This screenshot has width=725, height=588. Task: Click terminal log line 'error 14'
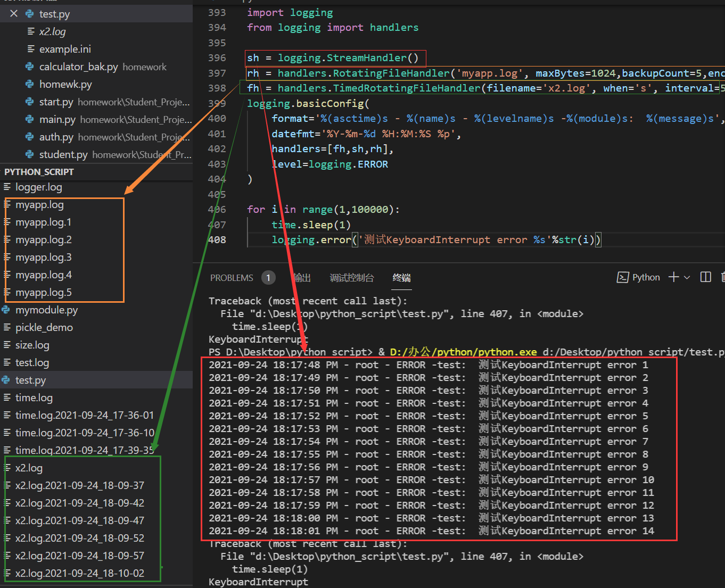(431, 531)
